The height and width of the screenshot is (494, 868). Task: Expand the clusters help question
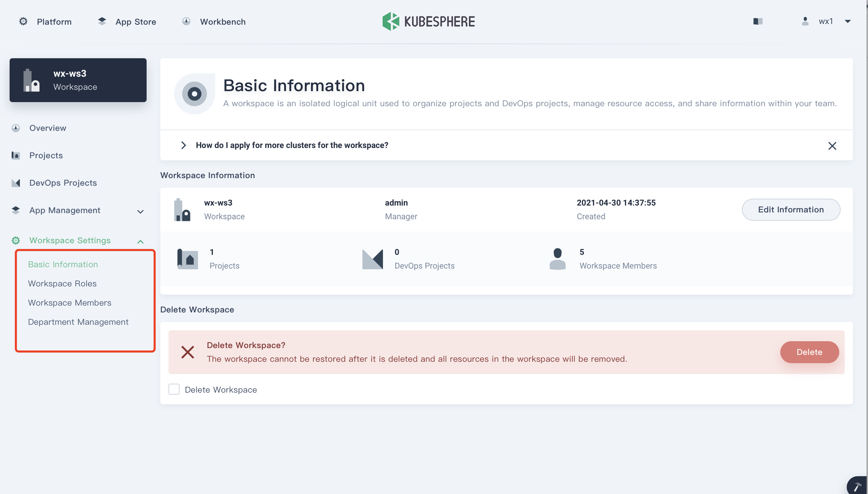pos(184,145)
